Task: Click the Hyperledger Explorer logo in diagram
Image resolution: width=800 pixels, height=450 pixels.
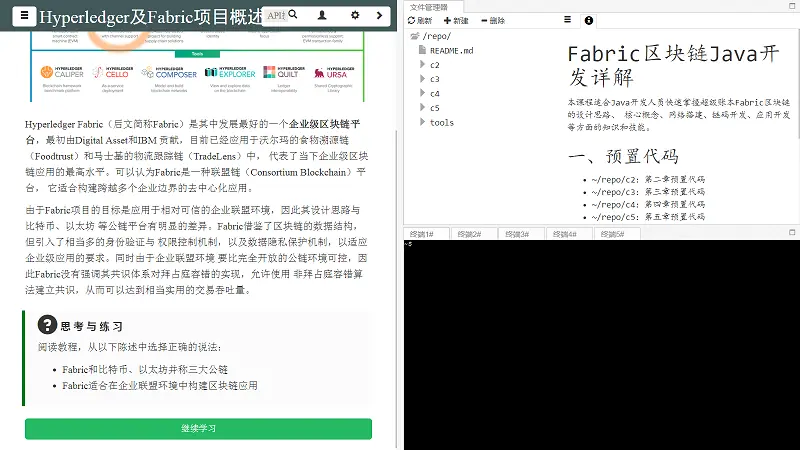Action: pyautogui.click(x=230, y=72)
